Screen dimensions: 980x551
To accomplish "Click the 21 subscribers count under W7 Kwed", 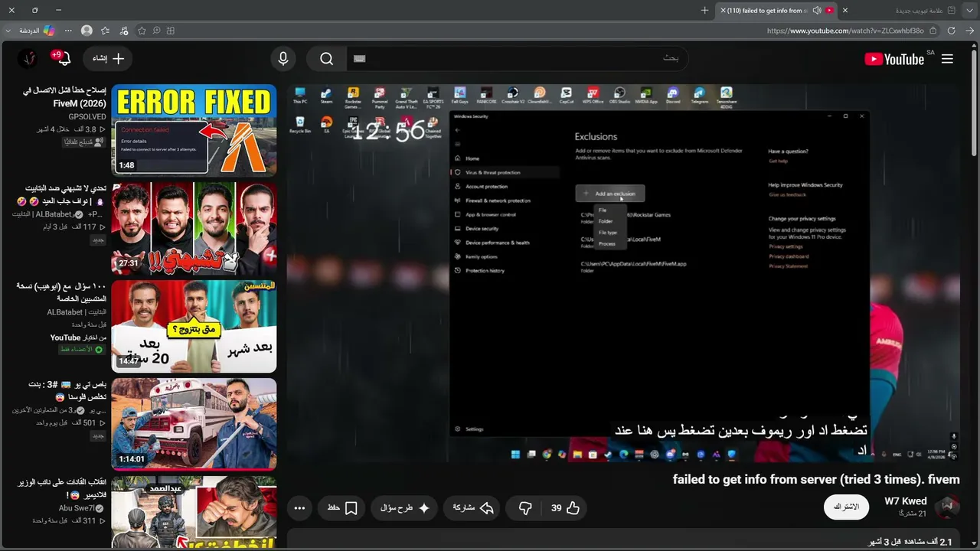I will click(x=913, y=514).
